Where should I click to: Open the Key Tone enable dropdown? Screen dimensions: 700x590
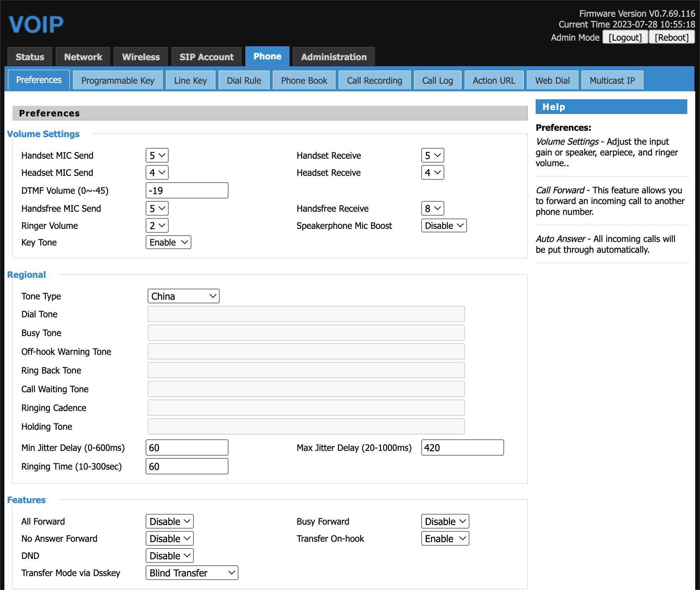(x=168, y=242)
